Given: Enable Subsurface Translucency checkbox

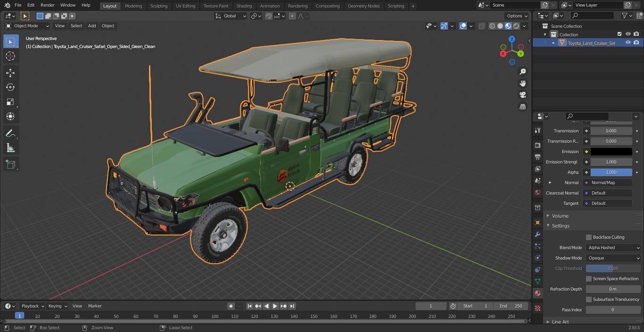Looking at the screenshot, I should [589, 300].
